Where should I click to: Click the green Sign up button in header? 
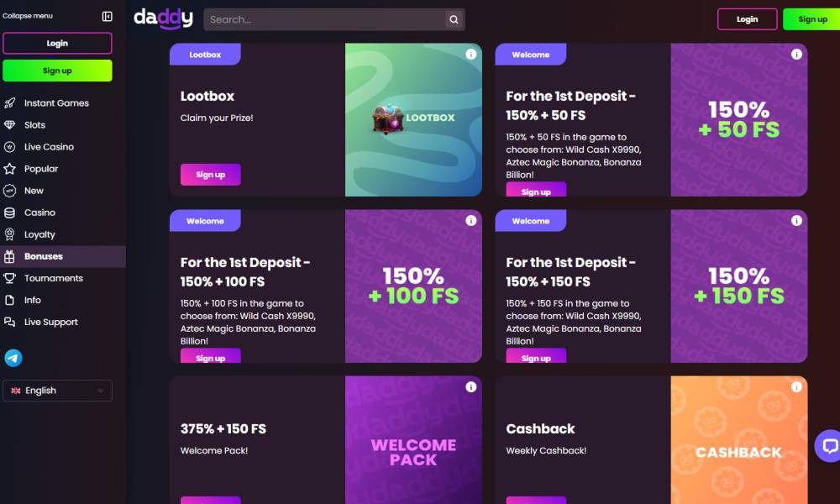(811, 19)
